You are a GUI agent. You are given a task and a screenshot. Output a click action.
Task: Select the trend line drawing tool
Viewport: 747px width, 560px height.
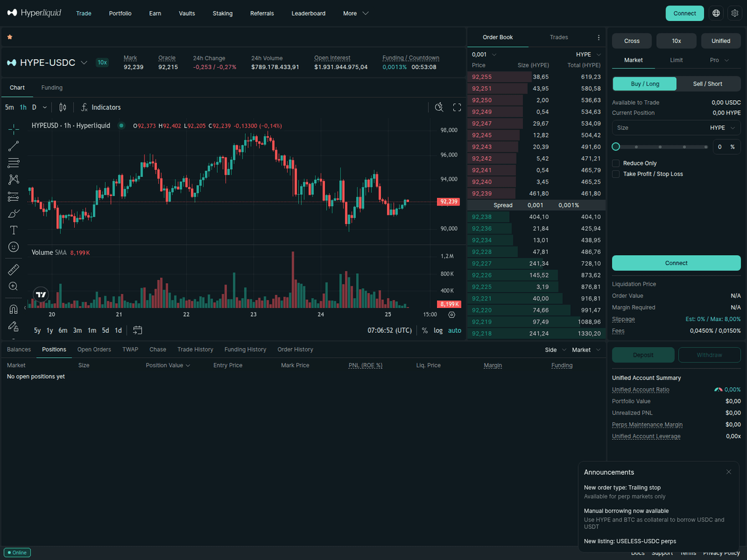(x=13, y=146)
